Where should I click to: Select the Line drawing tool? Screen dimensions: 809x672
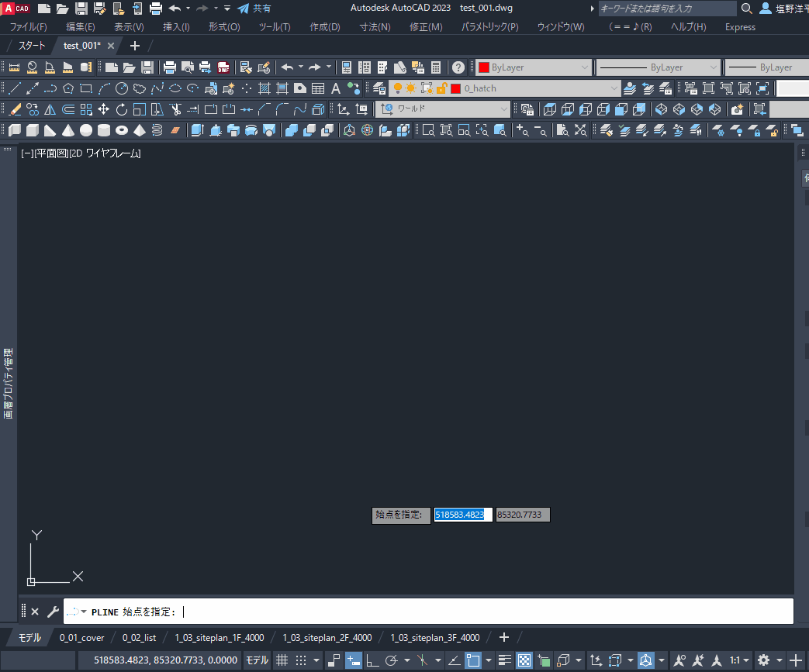(14, 88)
